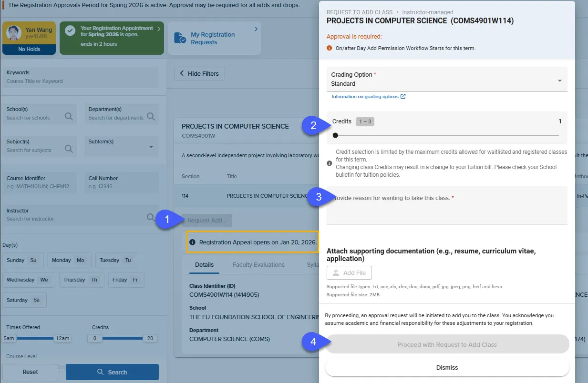Click the Reset filters button
The image size is (588, 383).
coord(30,372)
